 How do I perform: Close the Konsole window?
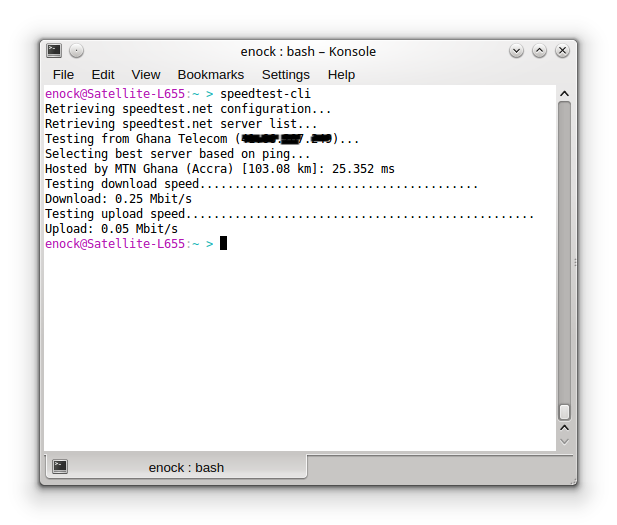click(561, 51)
